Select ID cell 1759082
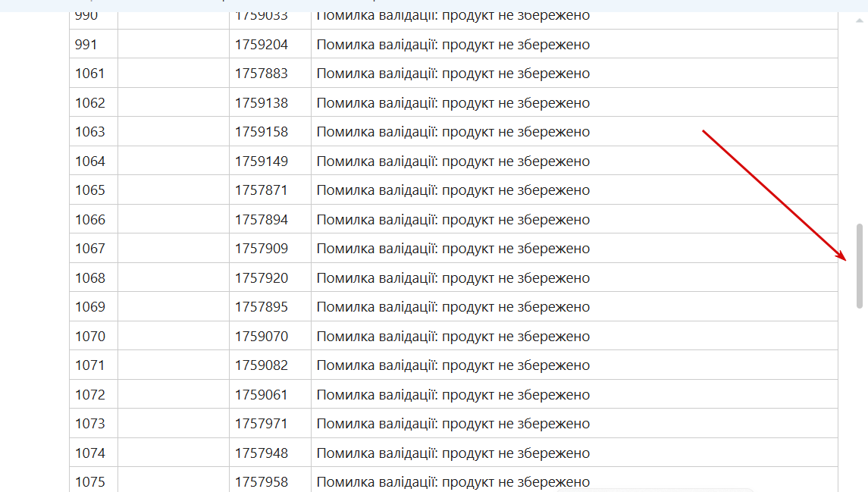The height and width of the screenshot is (492, 868). click(262, 365)
